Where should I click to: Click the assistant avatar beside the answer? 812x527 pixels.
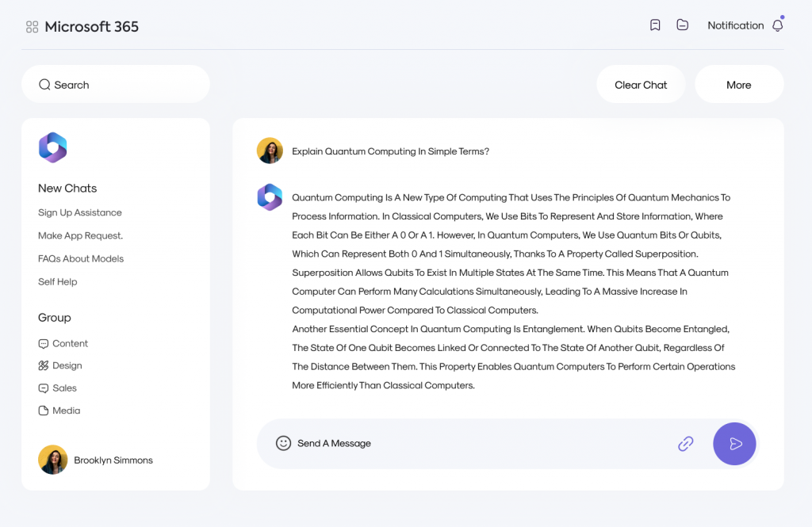(x=270, y=197)
